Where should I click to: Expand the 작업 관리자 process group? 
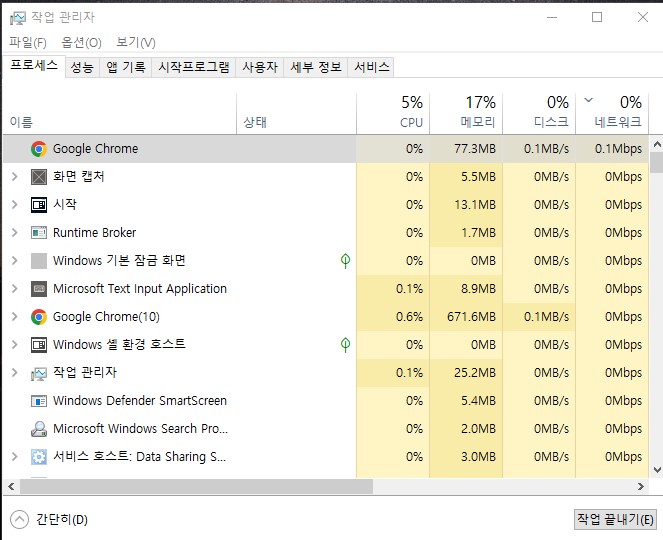[15, 373]
